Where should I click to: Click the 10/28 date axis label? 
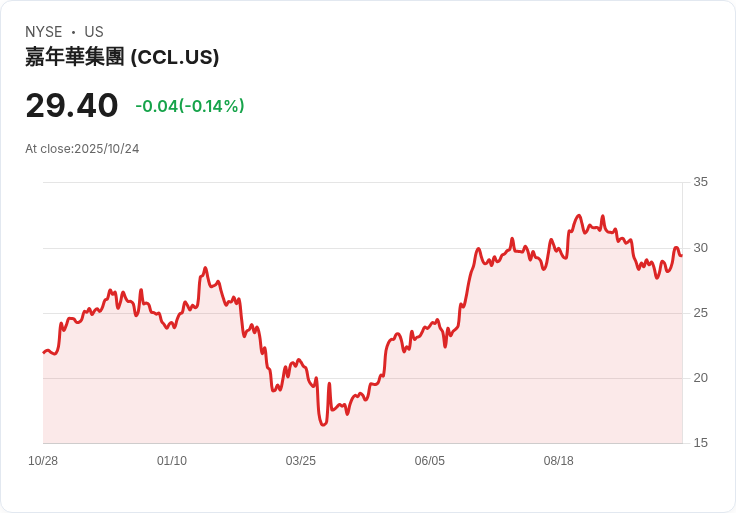click(43, 461)
